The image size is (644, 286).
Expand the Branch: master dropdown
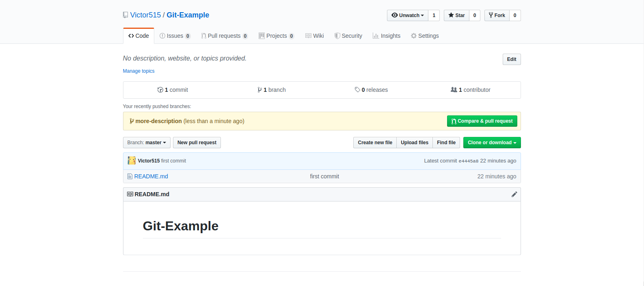147,143
